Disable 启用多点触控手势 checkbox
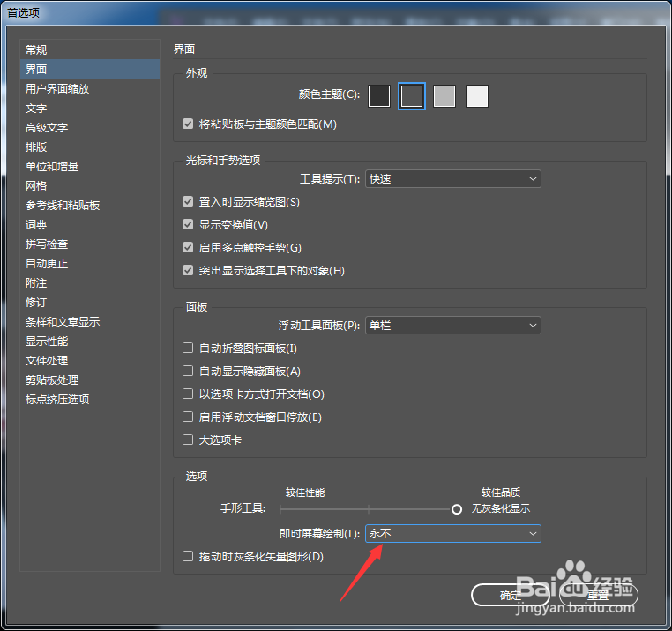The width and height of the screenshot is (672, 631). click(x=188, y=247)
